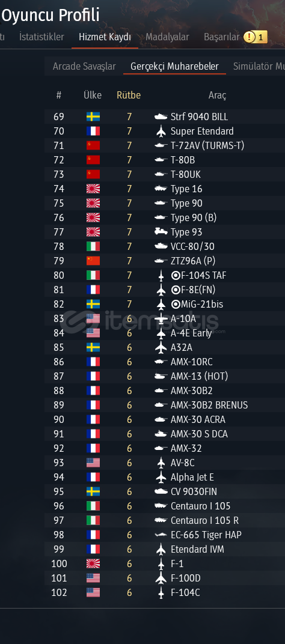Select the tank icon beside T-80UK
Screen dimensions: 285x644
click(x=161, y=175)
